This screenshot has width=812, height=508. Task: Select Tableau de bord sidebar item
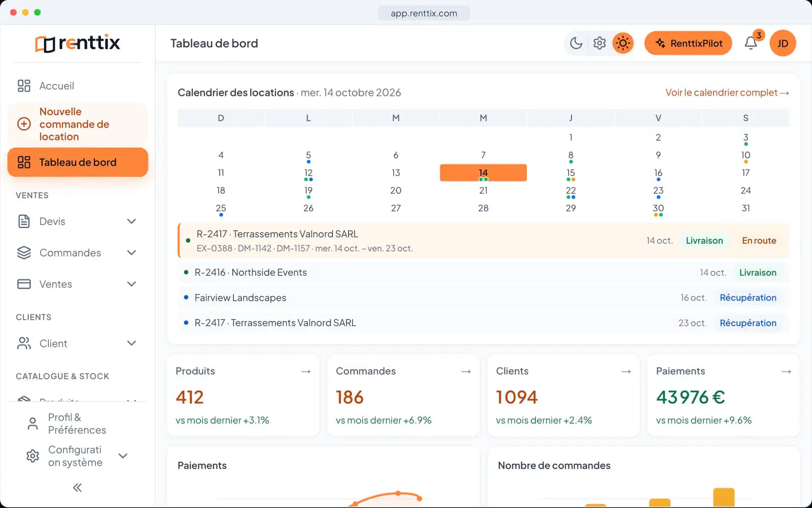pos(78,162)
